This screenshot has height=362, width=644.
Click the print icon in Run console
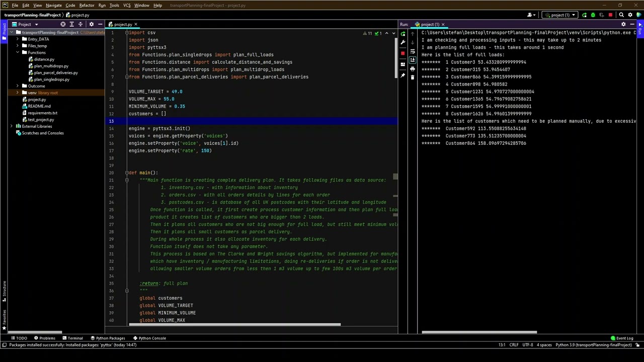(x=413, y=69)
